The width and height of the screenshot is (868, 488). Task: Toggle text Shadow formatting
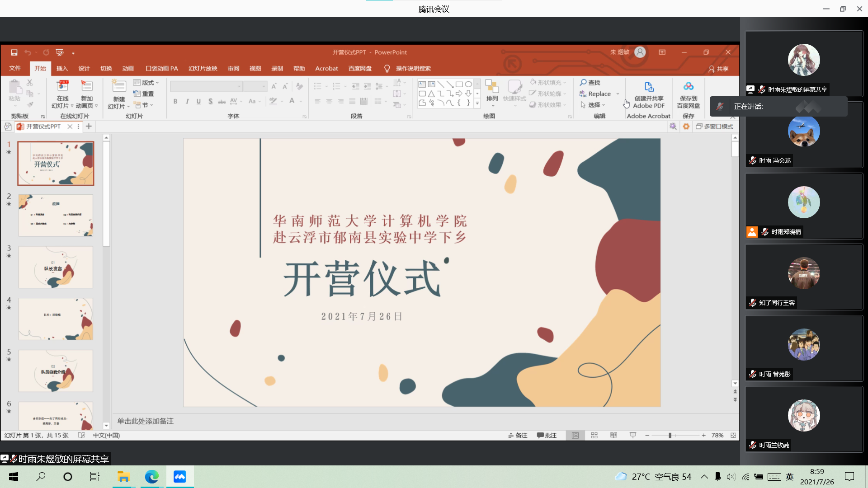[x=210, y=101]
